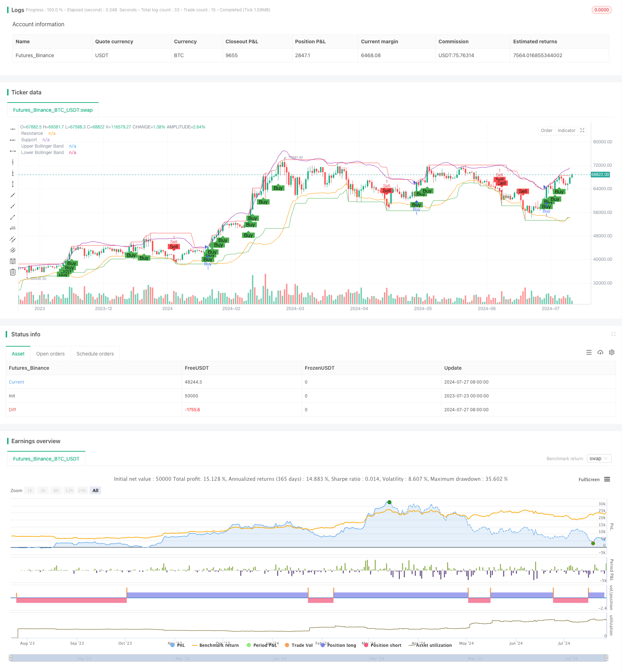The width and height of the screenshot is (622, 672).
Task: Click the right handle of the range navigator
Action: (x=606, y=658)
